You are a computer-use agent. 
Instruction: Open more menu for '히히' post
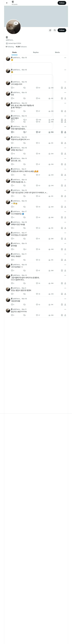point(65,93)
